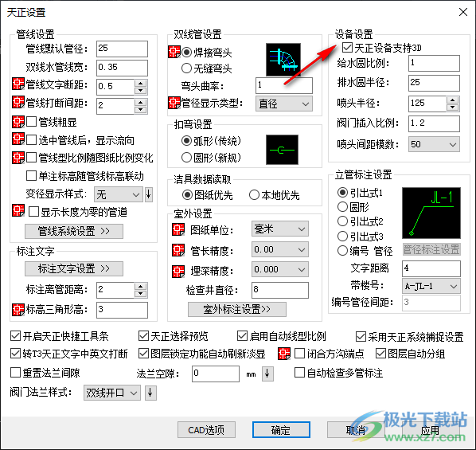This screenshot has width=476, height=450.
Task: Click the down-arrow button next to 变径显示样式
Action: click(x=148, y=194)
